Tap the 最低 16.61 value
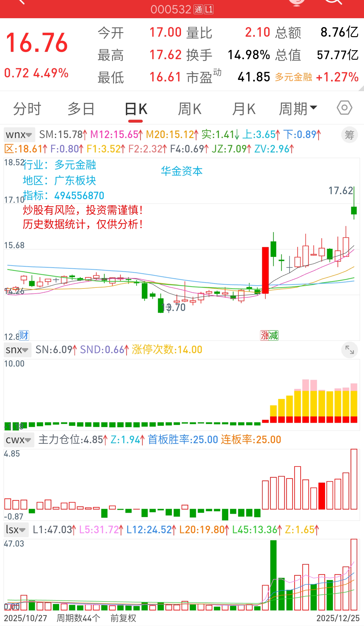The width and height of the screenshot is (364, 626). (x=166, y=77)
